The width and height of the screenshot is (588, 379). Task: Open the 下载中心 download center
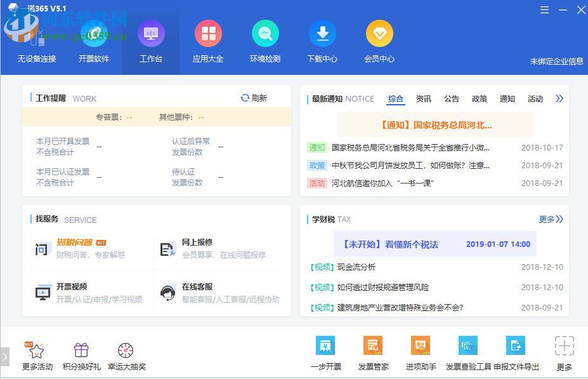[322, 41]
